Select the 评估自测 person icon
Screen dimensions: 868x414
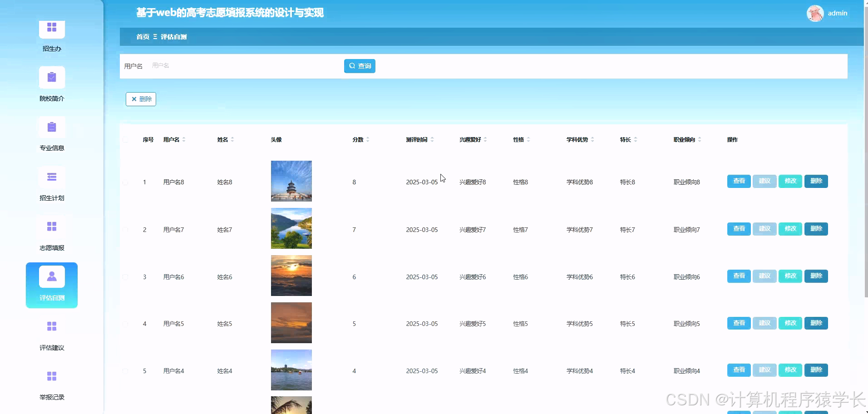tap(51, 276)
